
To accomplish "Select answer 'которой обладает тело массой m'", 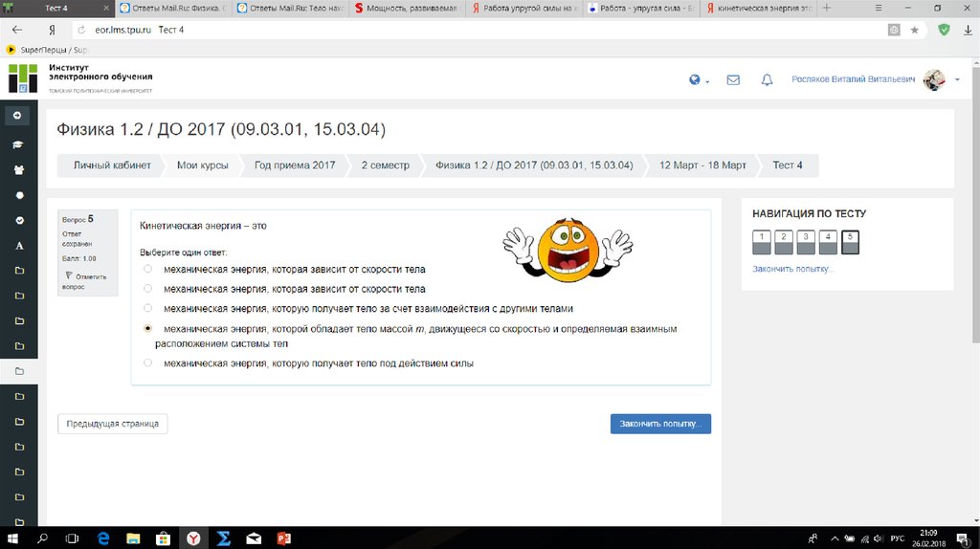I will pos(147,328).
